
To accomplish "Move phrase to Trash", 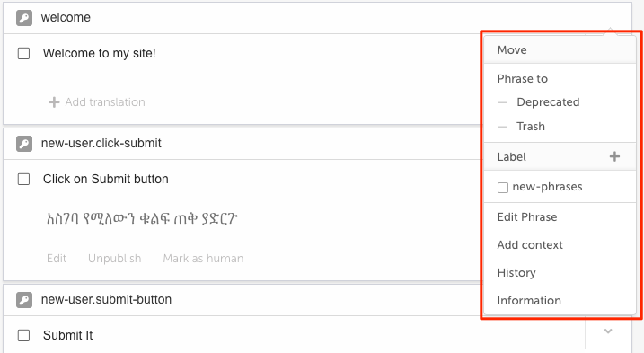I will pos(531,126).
